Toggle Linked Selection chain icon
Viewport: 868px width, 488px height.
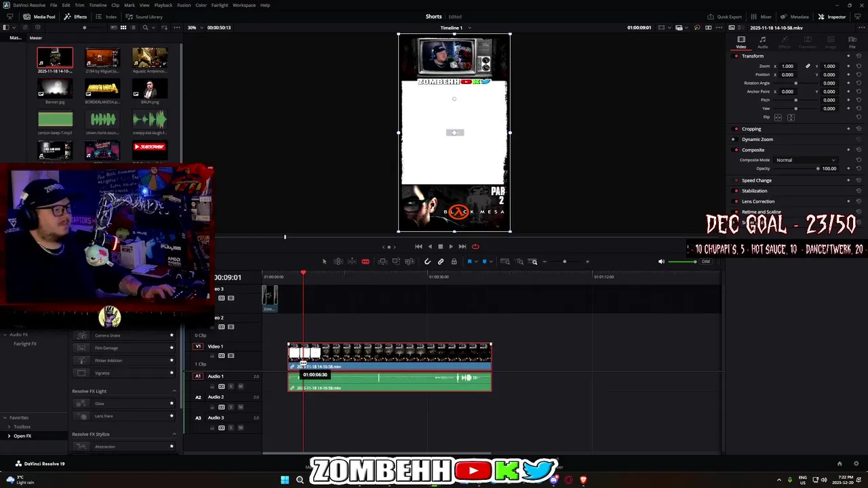(441, 262)
